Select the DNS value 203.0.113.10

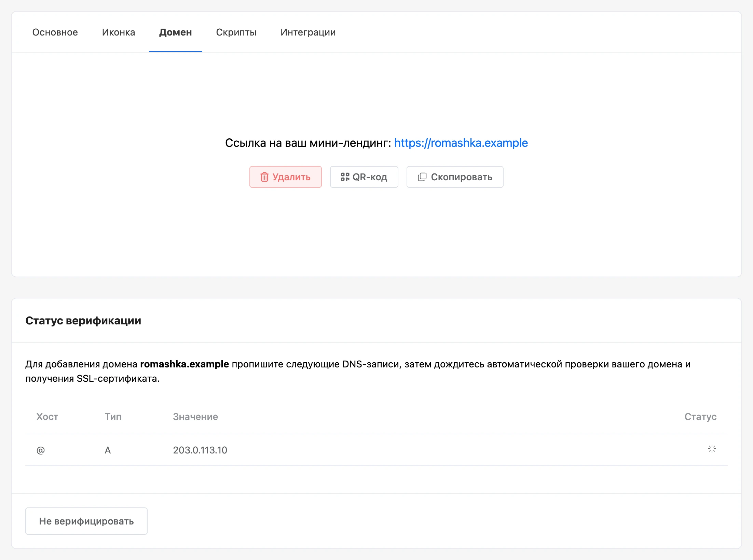click(x=200, y=450)
